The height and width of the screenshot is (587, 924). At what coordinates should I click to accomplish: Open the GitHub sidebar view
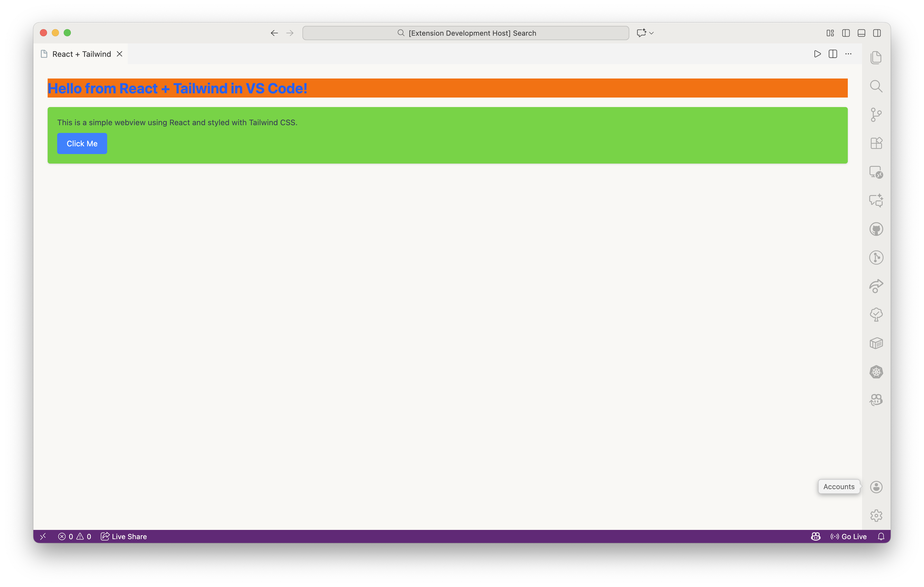coord(876,228)
